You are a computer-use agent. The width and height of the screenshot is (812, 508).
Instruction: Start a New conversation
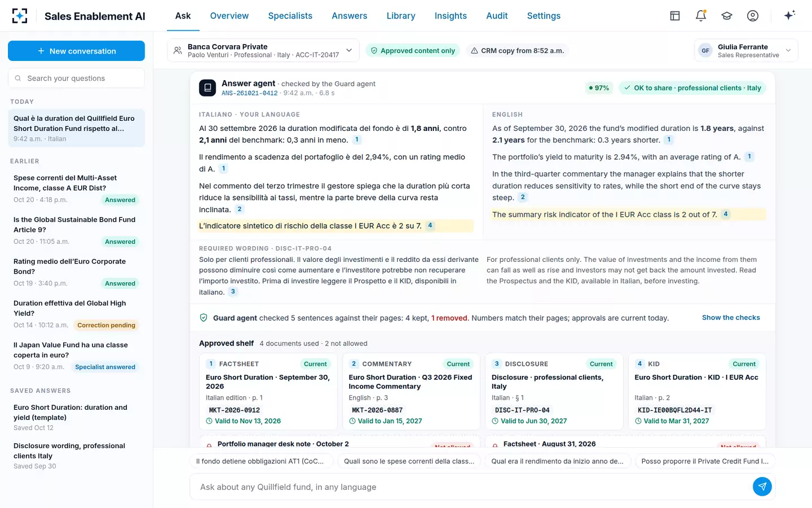point(76,51)
